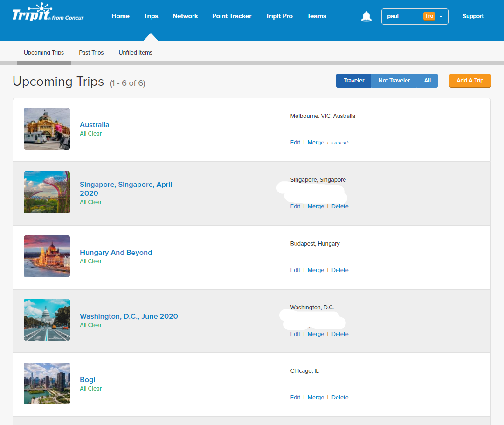The width and height of the screenshot is (504, 425).
Task: Select the Not Traveler filter
Action: pos(394,81)
